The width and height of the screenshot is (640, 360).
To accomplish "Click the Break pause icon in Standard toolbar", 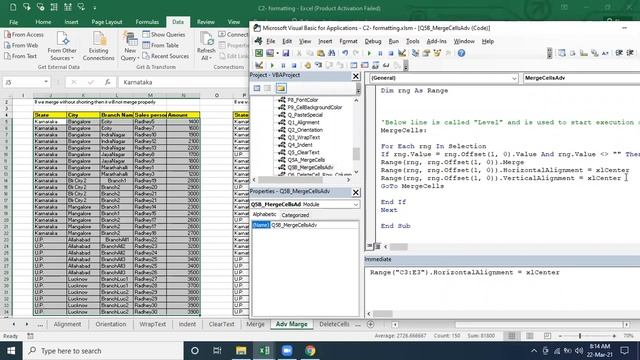I will tap(380, 53).
